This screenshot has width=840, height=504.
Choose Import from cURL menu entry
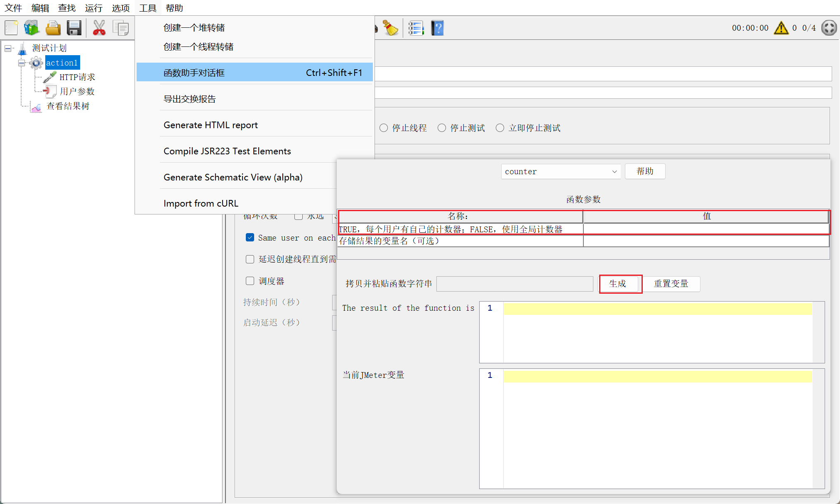(201, 204)
